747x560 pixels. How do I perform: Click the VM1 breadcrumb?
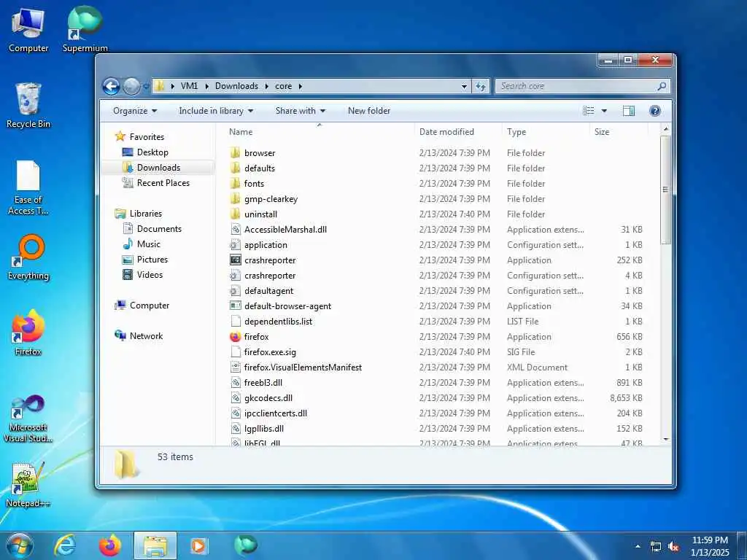(x=189, y=86)
